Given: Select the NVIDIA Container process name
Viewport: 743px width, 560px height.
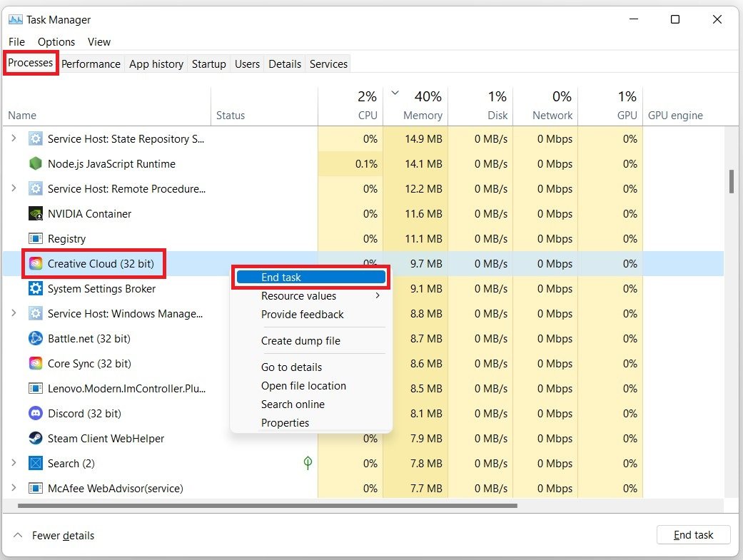Looking at the screenshot, I should (x=89, y=214).
